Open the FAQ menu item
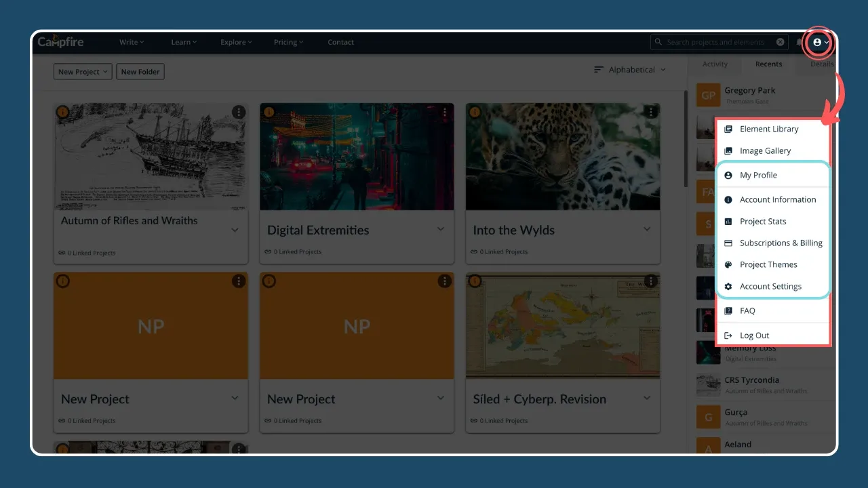Viewport: 868px width, 488px height. coord(747,310)
